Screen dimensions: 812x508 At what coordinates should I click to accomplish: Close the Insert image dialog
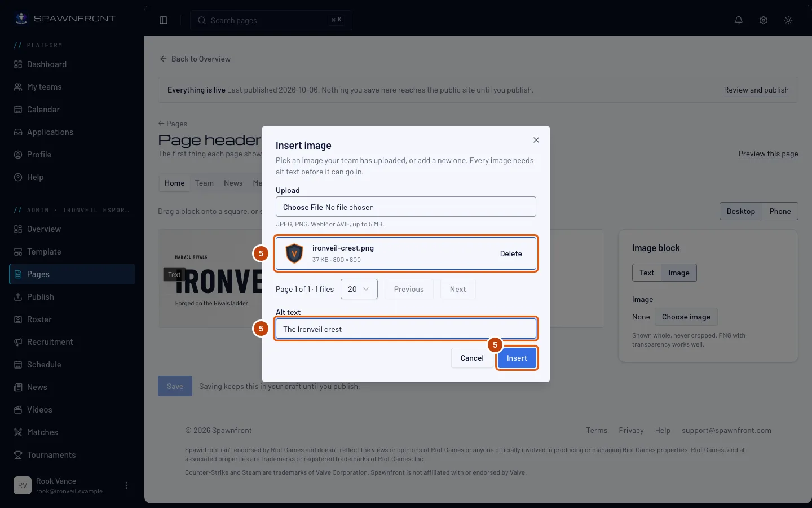(536, 140)
